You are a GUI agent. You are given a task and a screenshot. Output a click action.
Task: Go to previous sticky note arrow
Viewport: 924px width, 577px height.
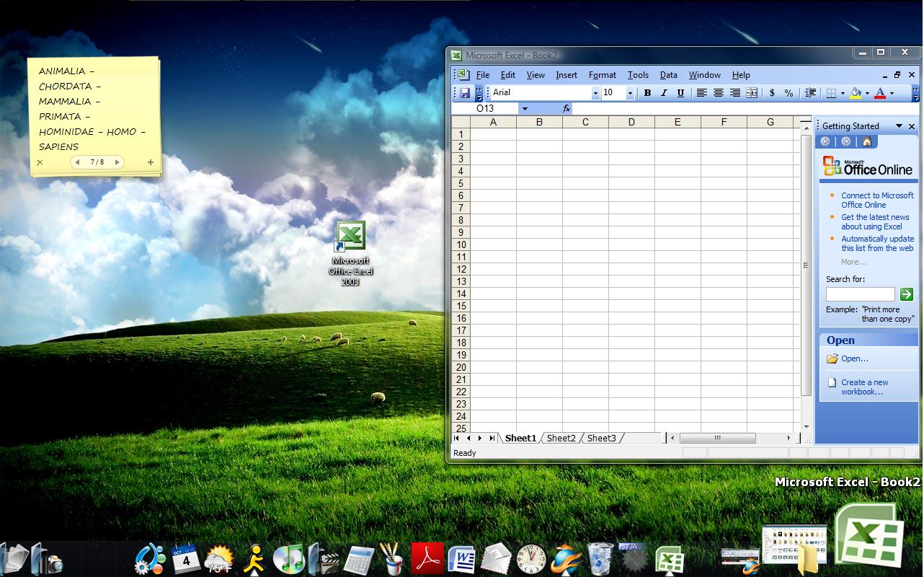pos(77,162)
